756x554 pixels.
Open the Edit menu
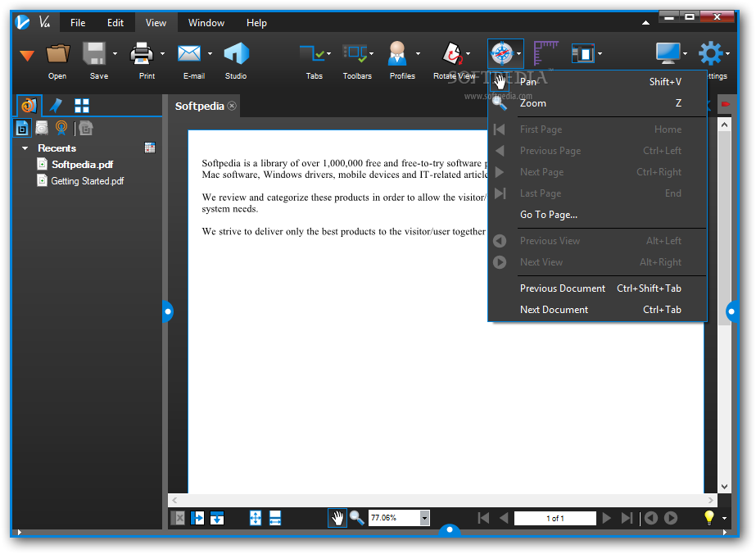[x=115, y=23]
